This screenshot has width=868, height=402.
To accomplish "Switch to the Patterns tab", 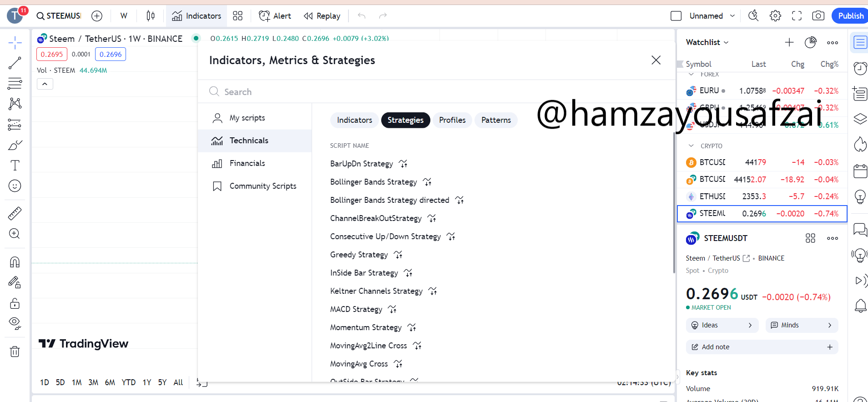I will (x=496, y=120).
